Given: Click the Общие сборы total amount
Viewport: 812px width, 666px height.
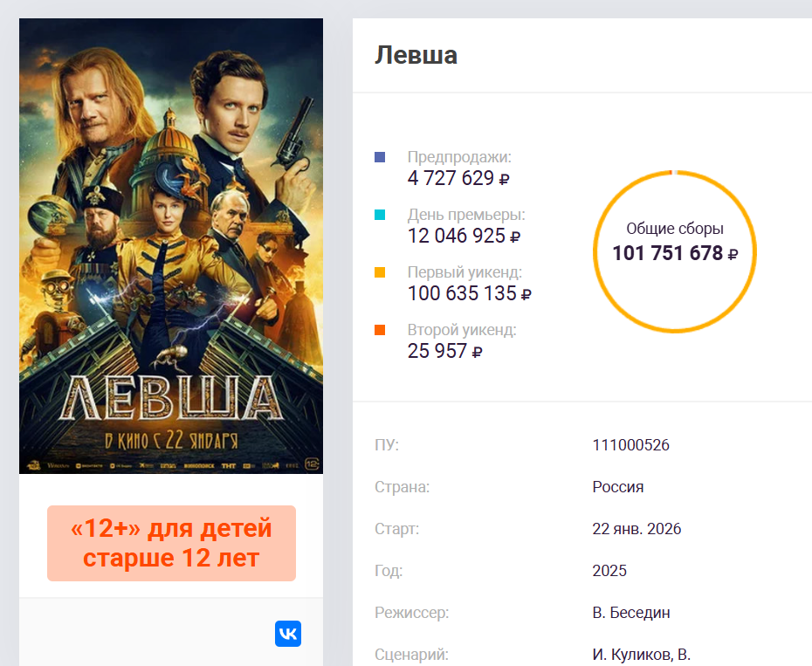Looking at the screenshot, I should click(x=667, y=254).
